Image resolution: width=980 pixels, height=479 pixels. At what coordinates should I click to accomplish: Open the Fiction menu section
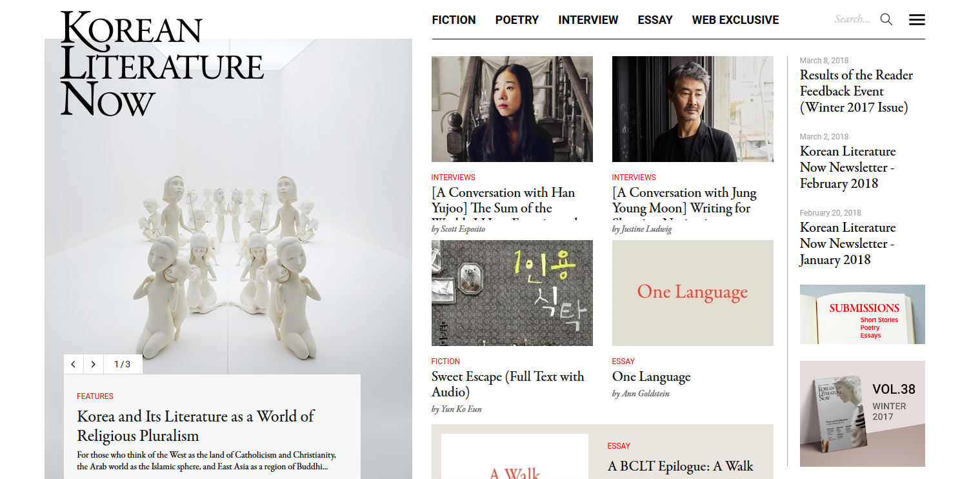[x=454, y=20]
